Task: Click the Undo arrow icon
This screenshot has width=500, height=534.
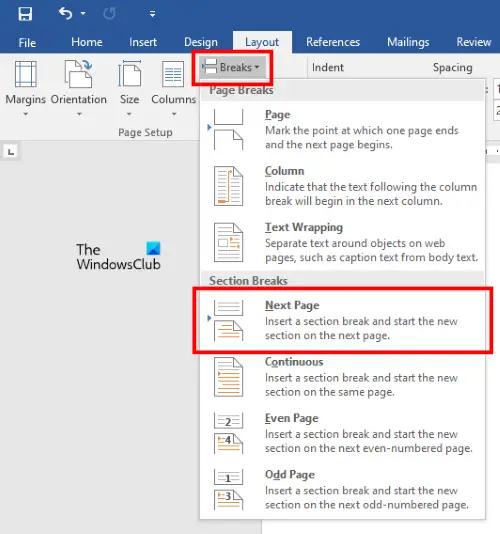Action: coord(65,14)
